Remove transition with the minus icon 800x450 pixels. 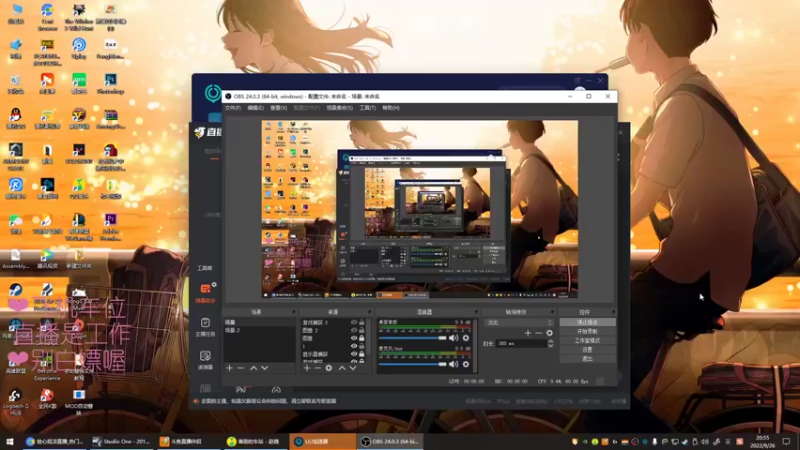[539, 333]
